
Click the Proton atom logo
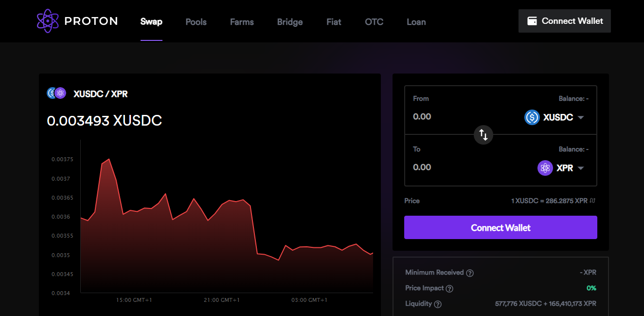(48, 21)
